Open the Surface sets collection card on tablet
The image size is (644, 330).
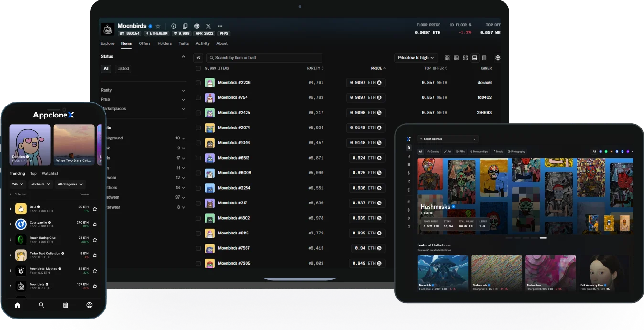click(496, 274)
